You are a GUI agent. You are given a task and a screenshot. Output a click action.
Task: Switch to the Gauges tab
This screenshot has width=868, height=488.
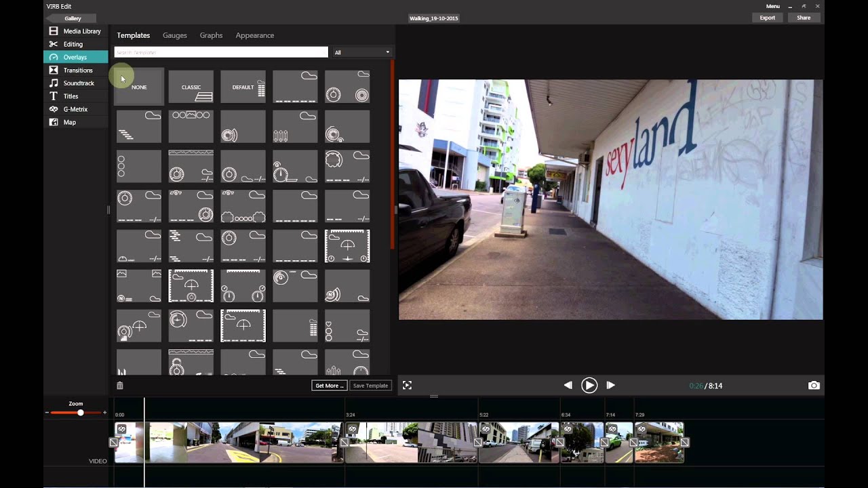[x=175, y=35]
